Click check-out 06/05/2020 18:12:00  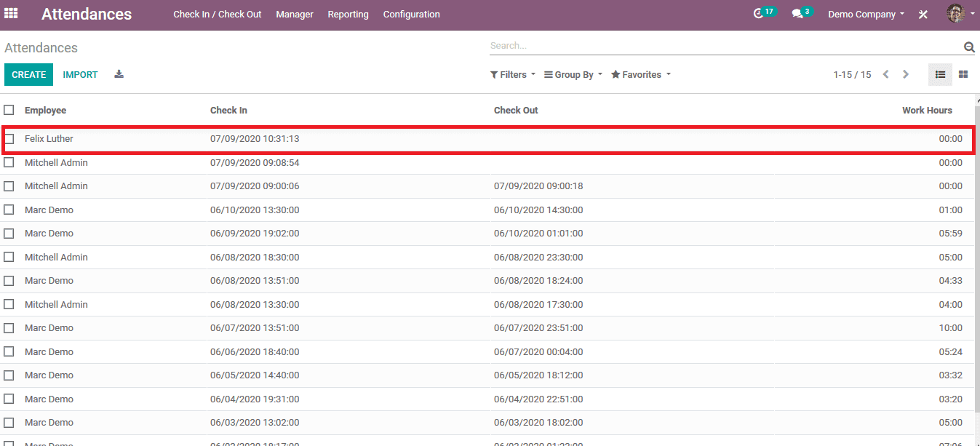point(538,375)
